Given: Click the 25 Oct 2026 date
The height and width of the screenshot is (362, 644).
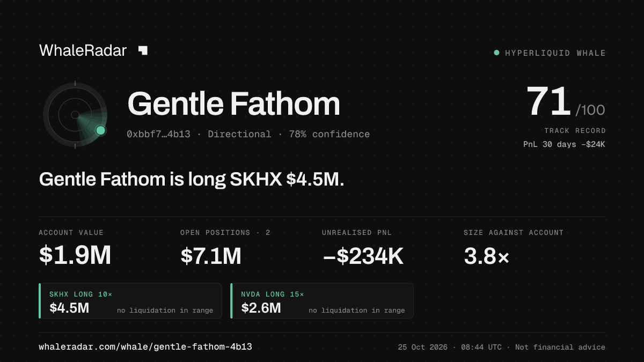Looking at the screenshot, I should 423,348.
